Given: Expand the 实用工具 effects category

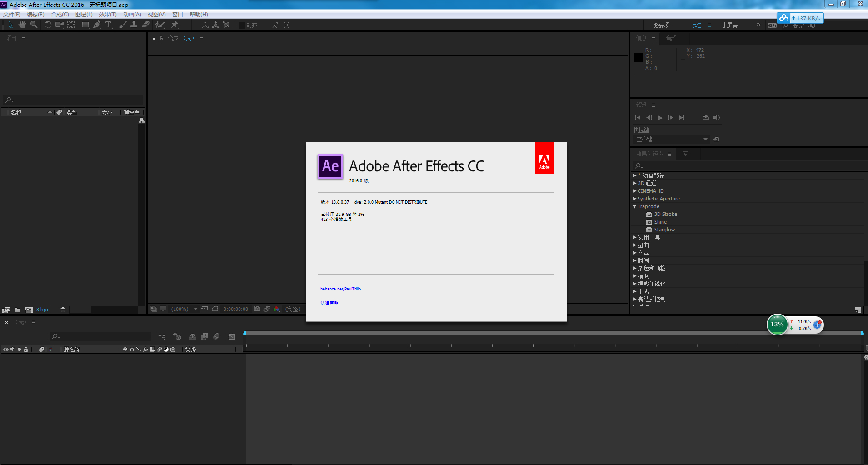Looking at the screenshot, I should point(635,237).
